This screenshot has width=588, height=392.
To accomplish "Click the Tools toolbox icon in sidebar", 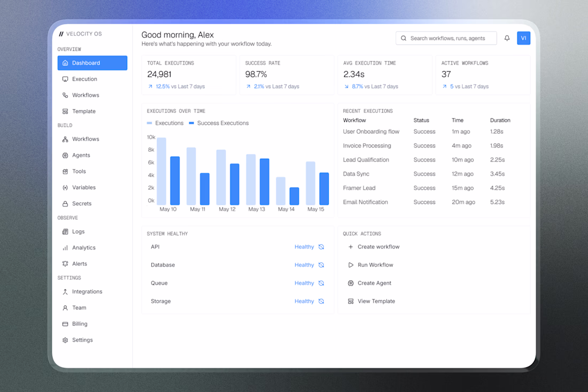I will (65, 172).
